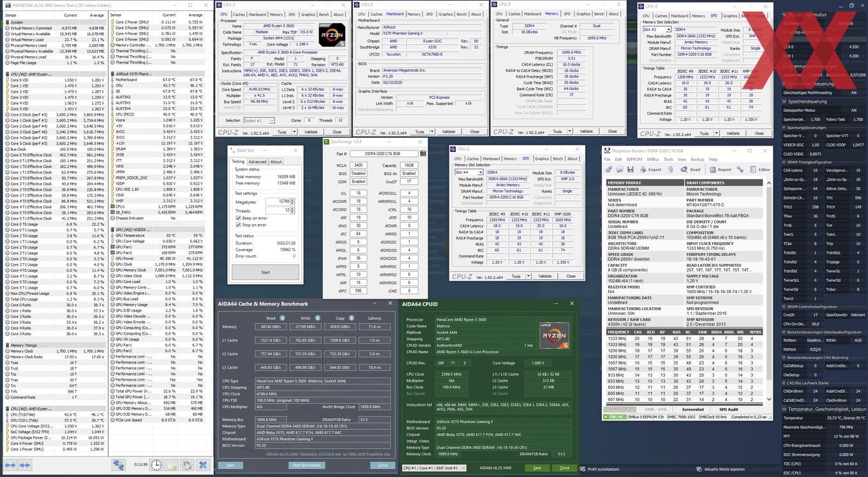Click Megabytes input field in RAM Test
868x477 pixels.
[278, 202]
